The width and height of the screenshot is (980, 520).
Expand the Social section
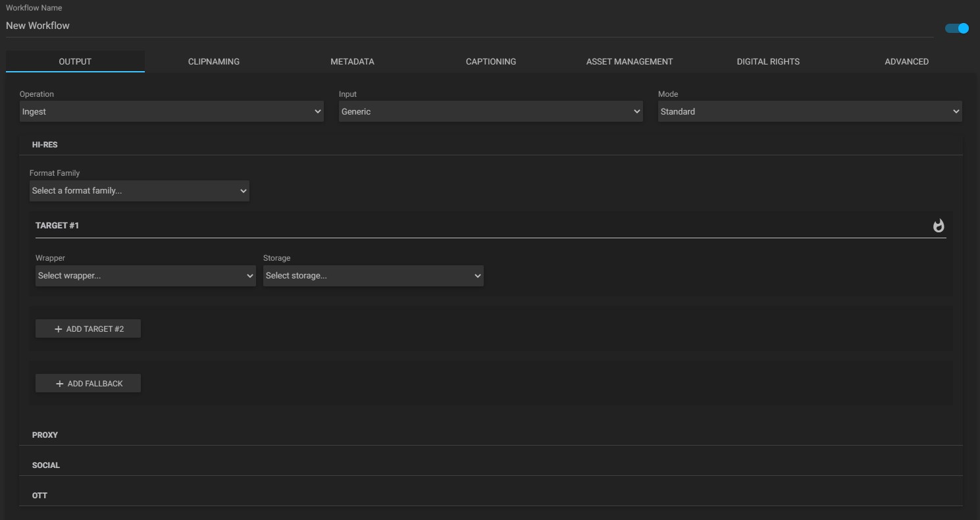[491, 465]
